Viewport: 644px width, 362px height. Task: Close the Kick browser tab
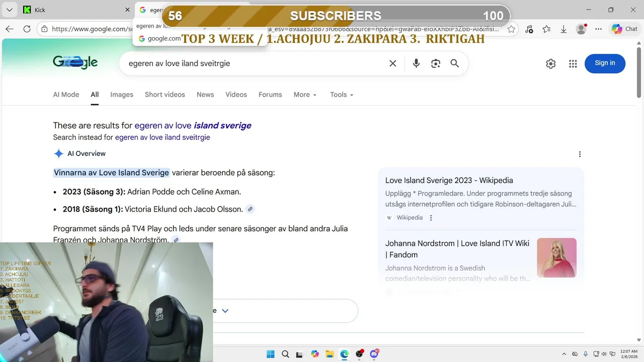pyautogui.click(x=128, y=10)
